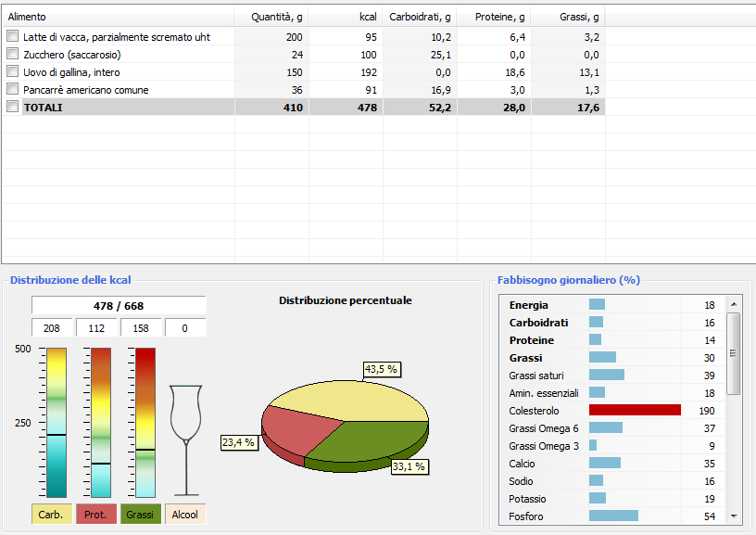Click the red Prot. legend label
The height and width of the screenshot is (535, 756).
click(96, 515)
